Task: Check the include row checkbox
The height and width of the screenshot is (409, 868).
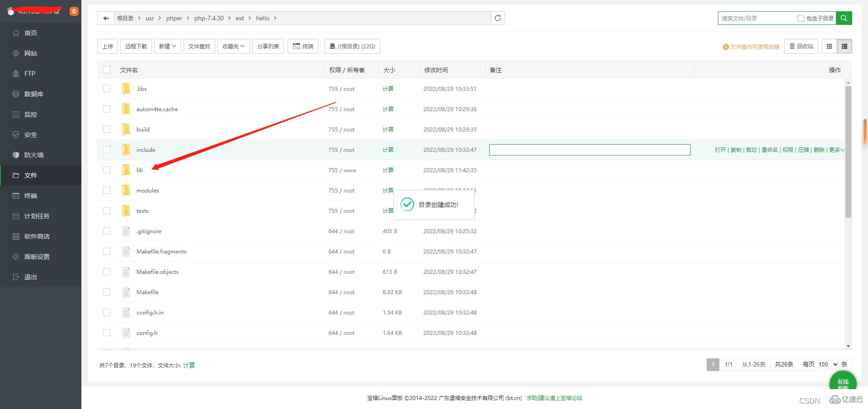Action: tap(107, 150)
